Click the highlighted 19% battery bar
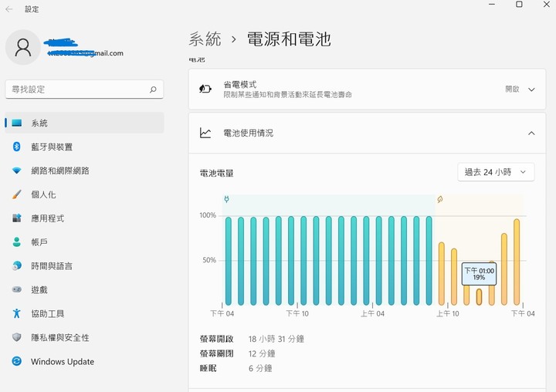The height and width of the screenshot is (392, 556). (479, 297)
